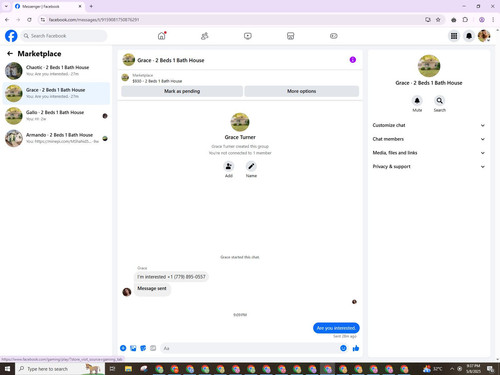Click the "Are you interested." message bubble
This screenshot has width=500, height=375.
336,328
